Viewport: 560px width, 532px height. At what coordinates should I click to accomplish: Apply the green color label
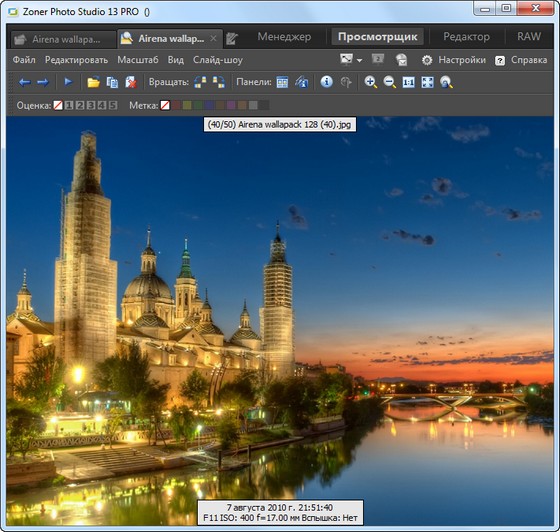click(x=198, y=105)
